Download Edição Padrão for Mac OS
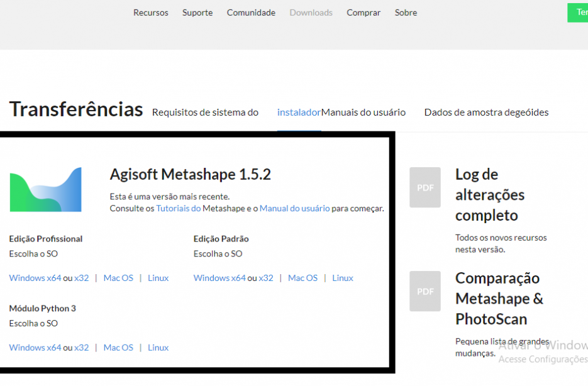This screenshot has height=386, width=588. 302,278
